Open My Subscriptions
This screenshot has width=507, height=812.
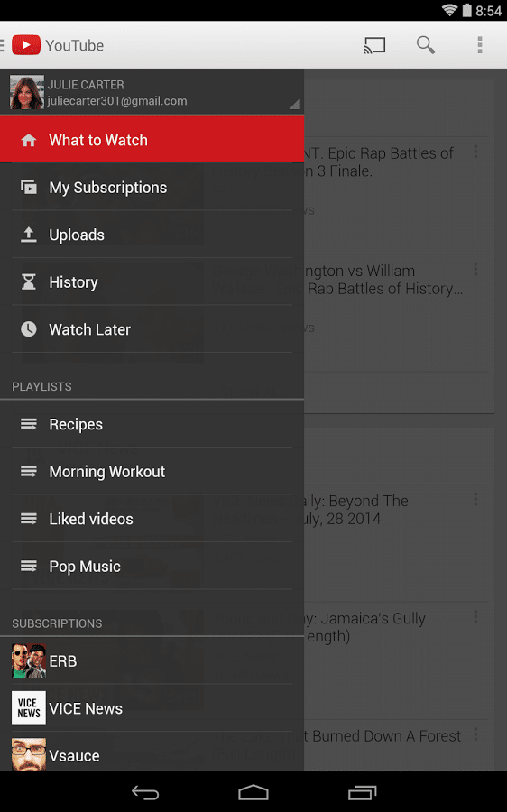(152, 187)
